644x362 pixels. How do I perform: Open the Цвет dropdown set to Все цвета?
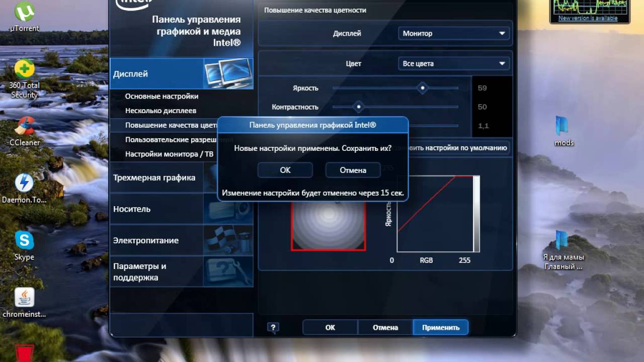pos(454,64)
